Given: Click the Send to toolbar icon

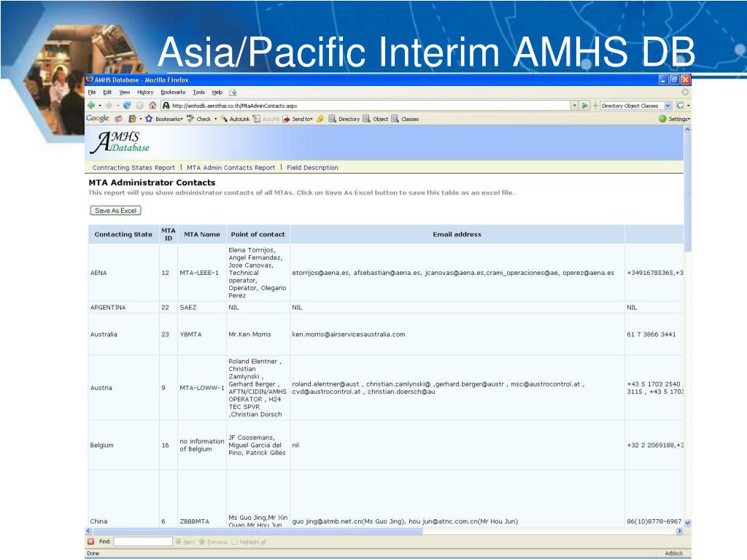Looking at the screenshot, I should click(286, 119).
